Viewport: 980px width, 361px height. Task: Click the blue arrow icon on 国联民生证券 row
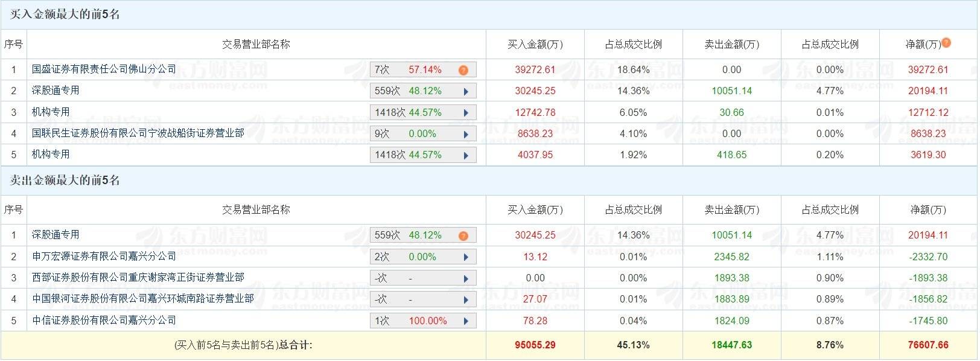click(x=466, y=133)
